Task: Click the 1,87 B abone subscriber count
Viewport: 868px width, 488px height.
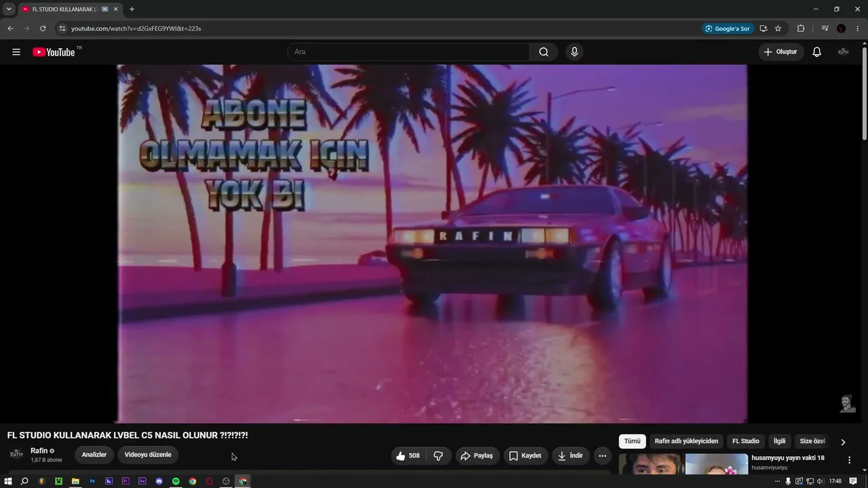Action: 46,460
